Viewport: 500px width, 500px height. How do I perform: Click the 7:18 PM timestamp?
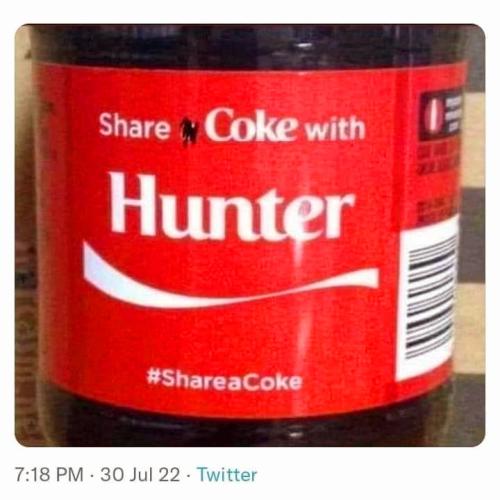point(49,474)
